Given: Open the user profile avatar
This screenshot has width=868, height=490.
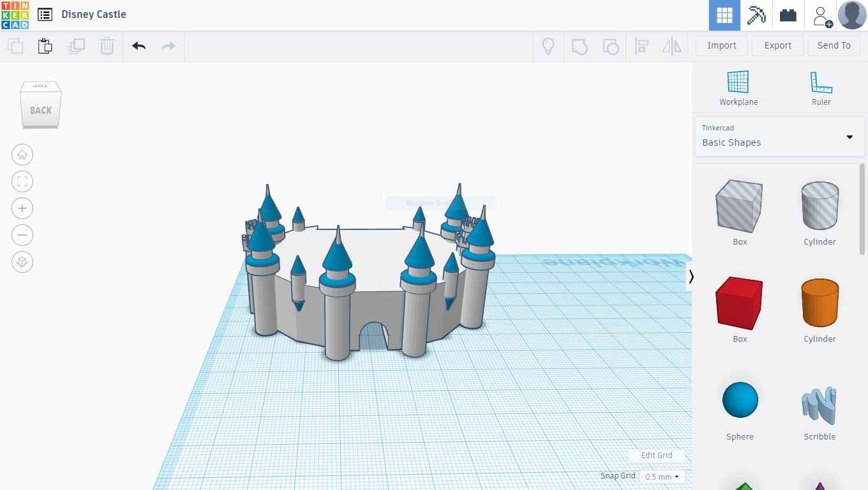Looking at the screenshot, I should pyautogui.click(x=852, y=15).
